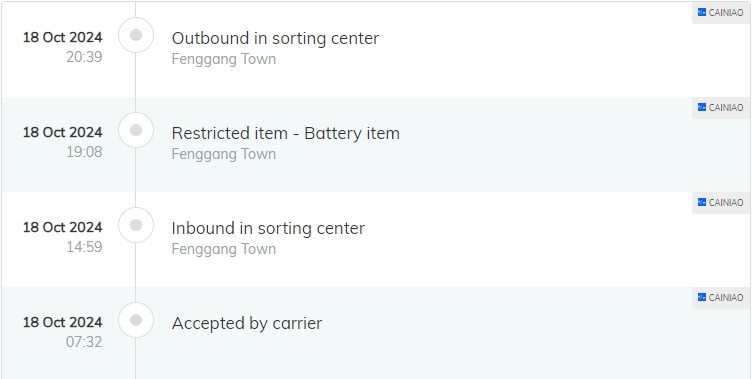
Task: Click the "Outbound in sorting center" status text
Action: pyautogui.click(x=275, y=38)
